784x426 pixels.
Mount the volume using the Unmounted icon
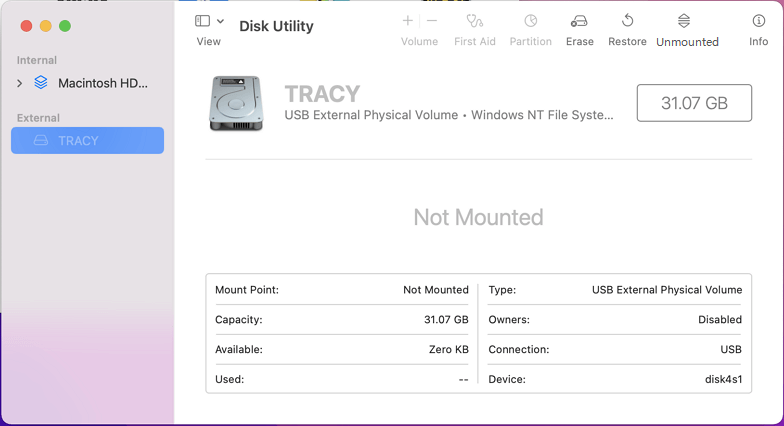684,21
